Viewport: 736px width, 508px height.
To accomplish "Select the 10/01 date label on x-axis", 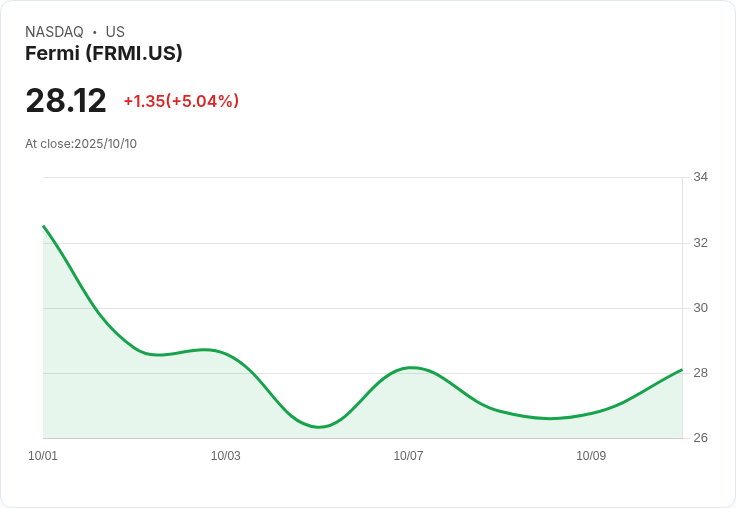I will 43,455.
